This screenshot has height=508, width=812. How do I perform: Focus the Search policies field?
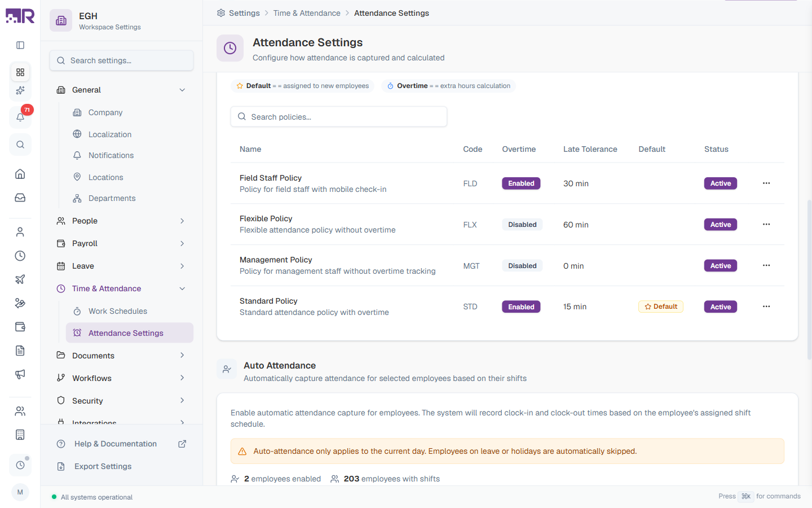point(339,117)
